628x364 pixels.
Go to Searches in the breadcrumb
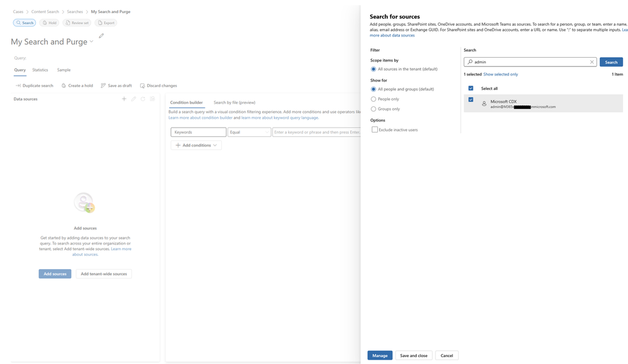(x=75, y=11)
